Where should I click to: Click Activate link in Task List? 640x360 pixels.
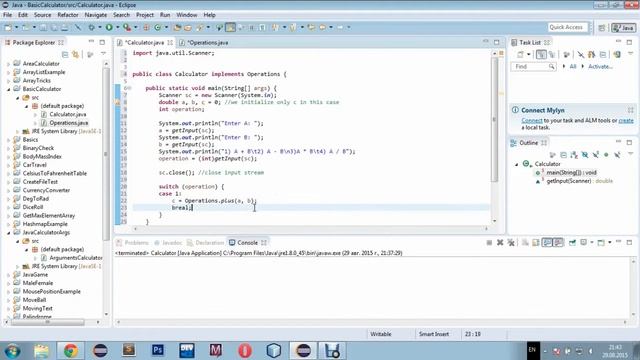(600, 67)
